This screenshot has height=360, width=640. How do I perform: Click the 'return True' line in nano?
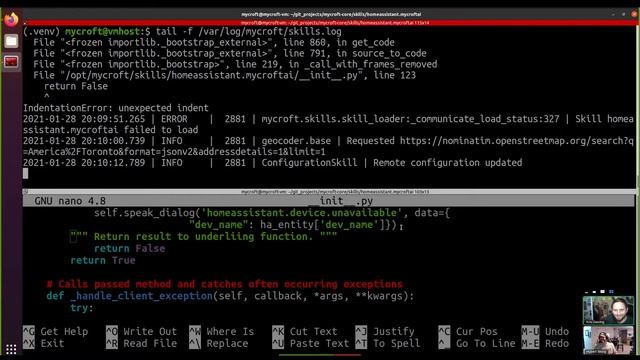pyautogui.click(x=103, y=260)
